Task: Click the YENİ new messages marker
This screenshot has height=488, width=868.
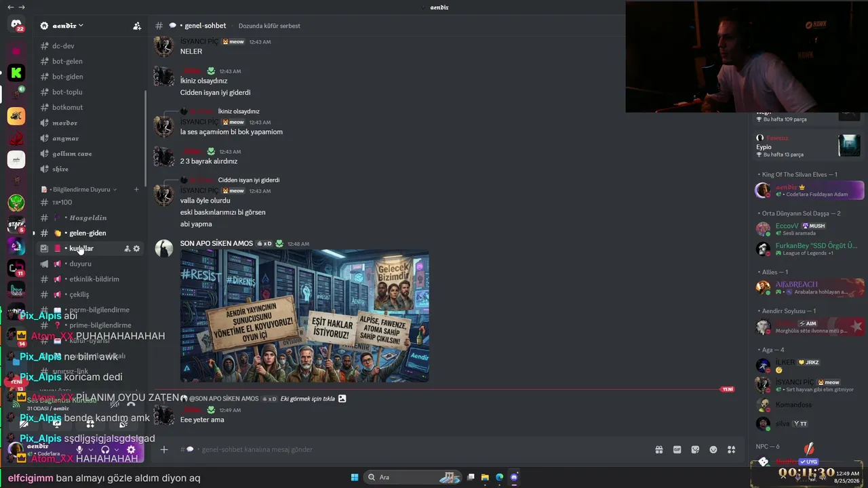Action: point(727,390)
